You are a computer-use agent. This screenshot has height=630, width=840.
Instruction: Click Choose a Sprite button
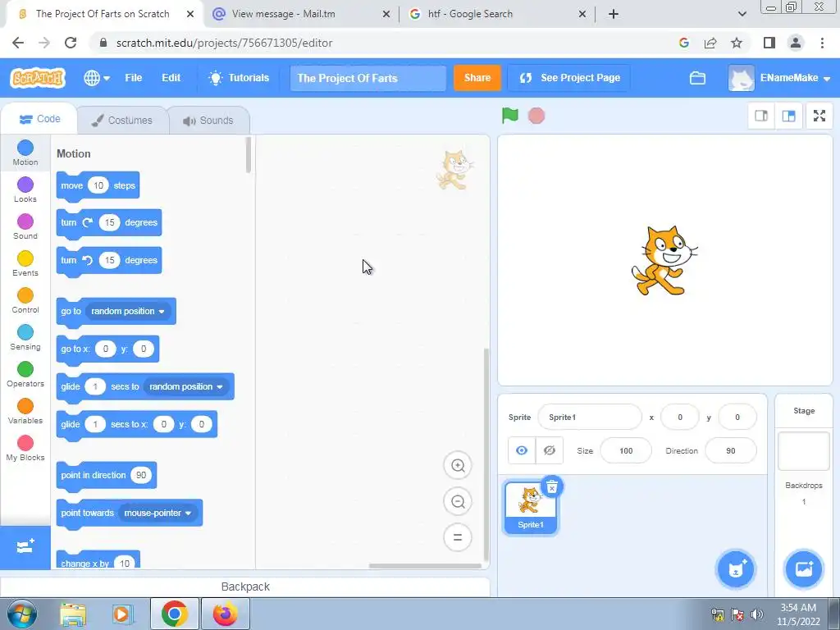tap(736, 569)
